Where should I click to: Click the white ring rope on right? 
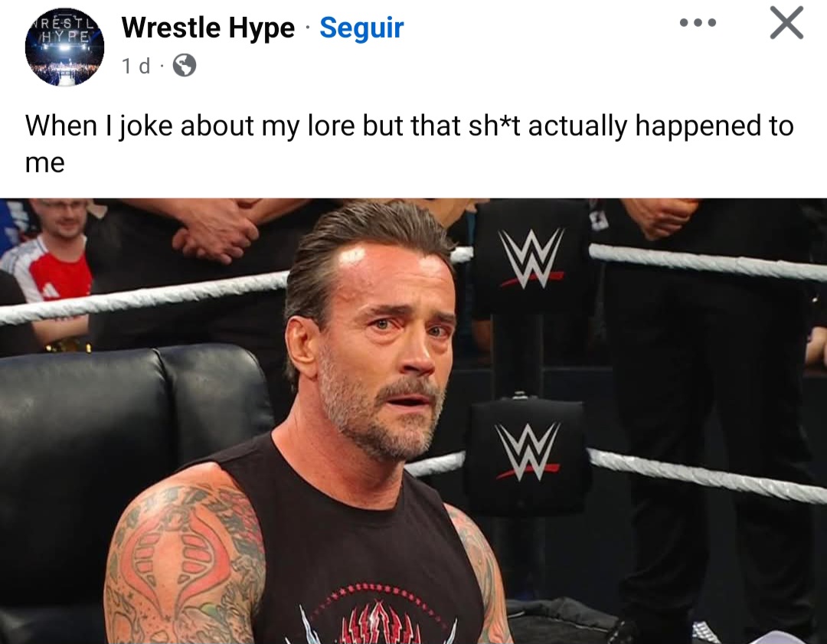click(x=707, y=260)
